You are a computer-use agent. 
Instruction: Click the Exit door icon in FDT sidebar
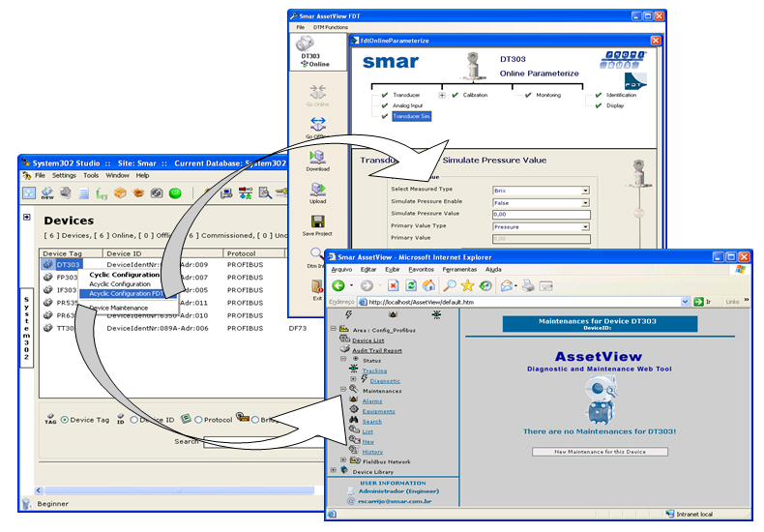tap(317, 286)
